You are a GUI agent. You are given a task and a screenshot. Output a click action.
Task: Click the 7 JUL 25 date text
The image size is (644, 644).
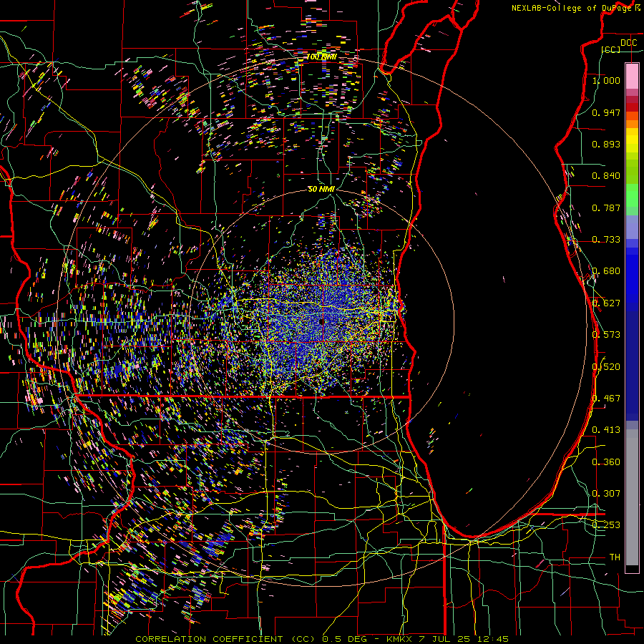(446, 639)
